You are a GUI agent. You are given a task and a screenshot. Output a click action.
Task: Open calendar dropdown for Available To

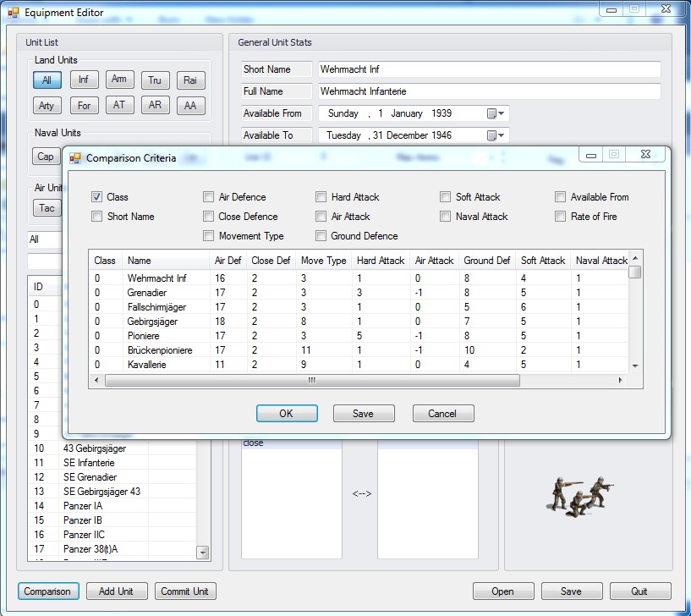point(496,136)
